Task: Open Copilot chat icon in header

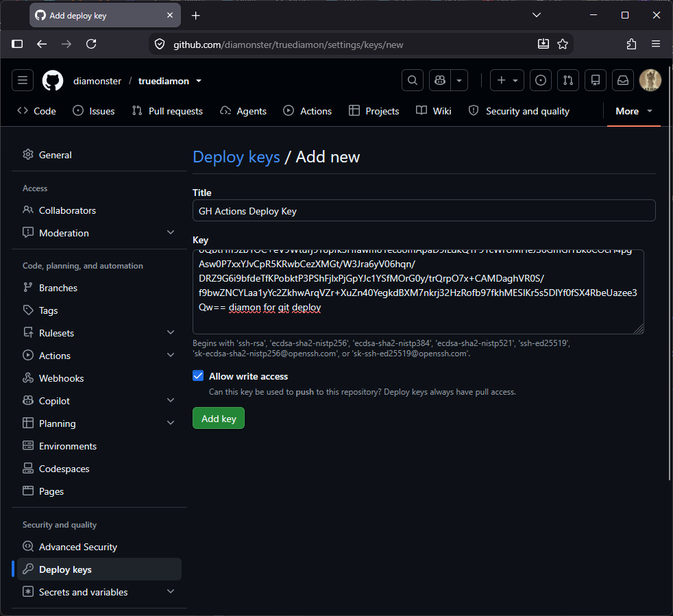Action: [440, 80]
